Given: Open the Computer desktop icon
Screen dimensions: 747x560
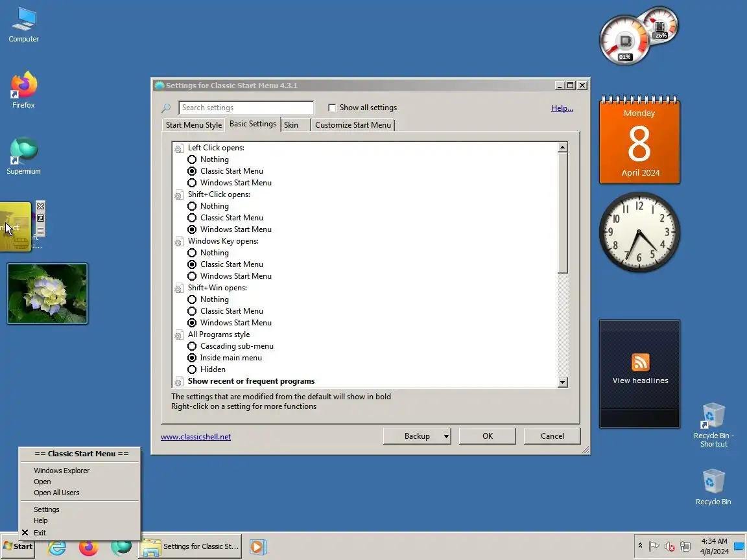Looking at the screenshot, I should (23, 25).
